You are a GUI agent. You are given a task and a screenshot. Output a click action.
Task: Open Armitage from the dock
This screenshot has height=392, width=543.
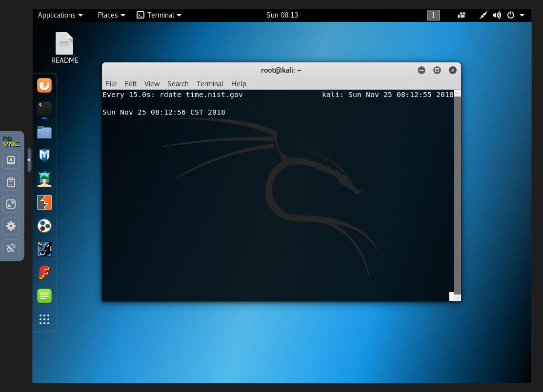[44, 179]
